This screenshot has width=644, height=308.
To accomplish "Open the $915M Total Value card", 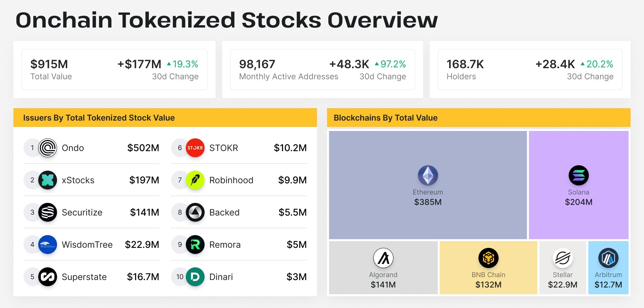I will point(114,70).
